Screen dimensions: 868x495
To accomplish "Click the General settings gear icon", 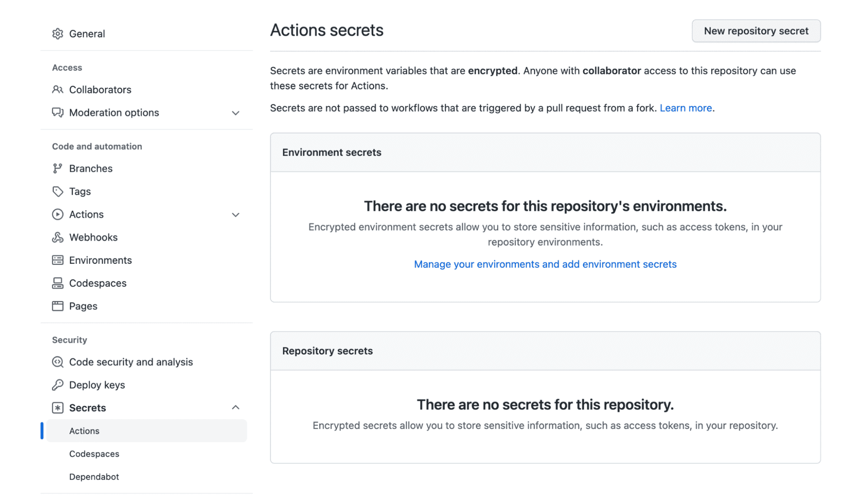I will point(58,33).
